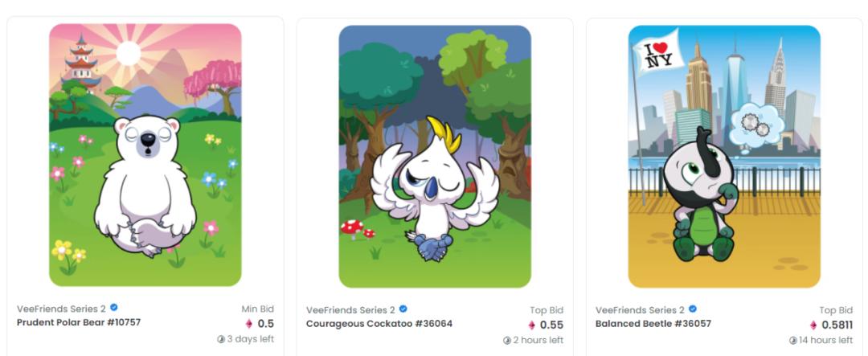Image resolution: width=868 pixels, height=356 pixels.
Task: Click verified badge beside Beetle's collection name
Action: (693, 309)
